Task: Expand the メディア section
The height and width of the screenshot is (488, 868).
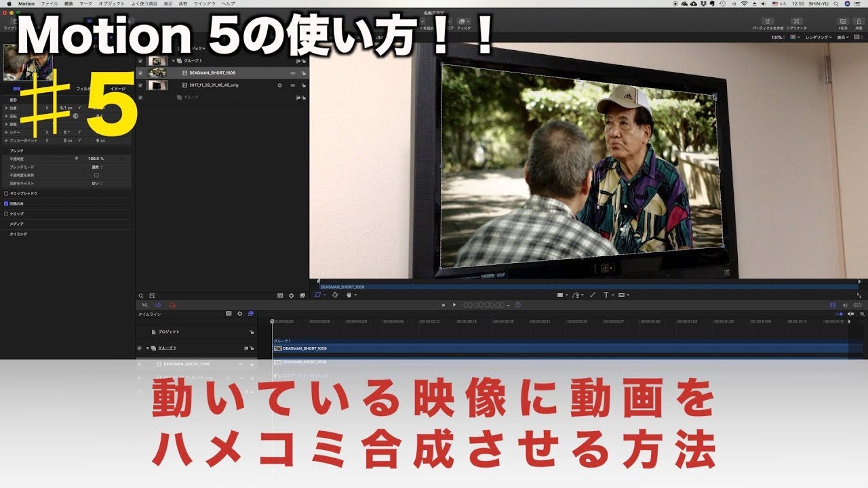Action: [x=16, y=224]
